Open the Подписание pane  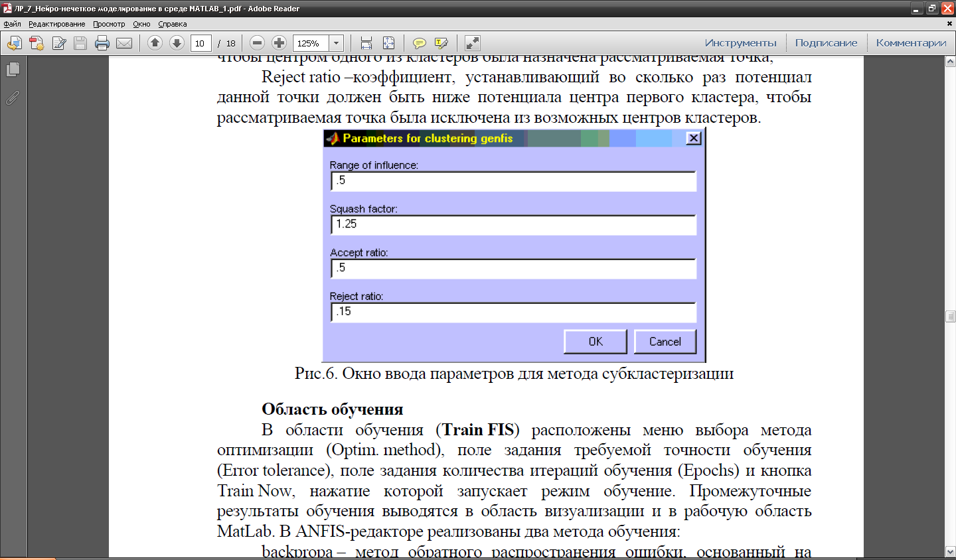826,43
